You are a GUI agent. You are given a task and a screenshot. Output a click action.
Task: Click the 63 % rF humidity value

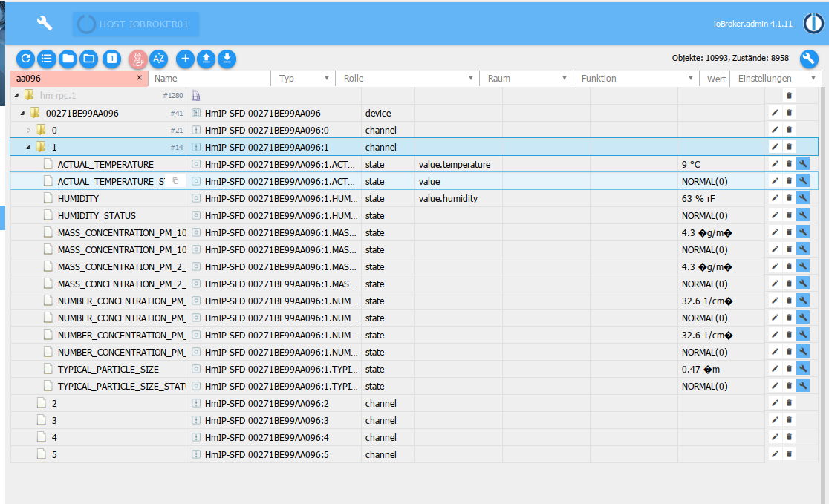pos(698,199)
